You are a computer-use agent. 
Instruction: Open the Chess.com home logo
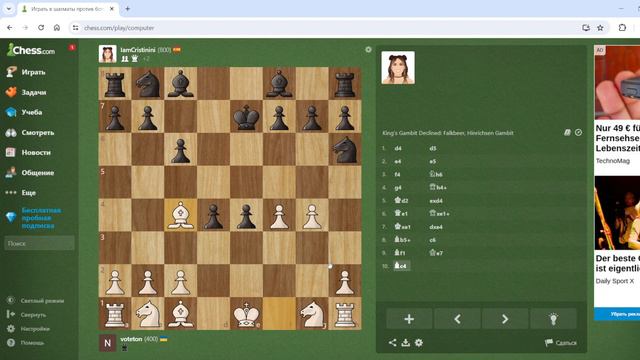point(31,50)
